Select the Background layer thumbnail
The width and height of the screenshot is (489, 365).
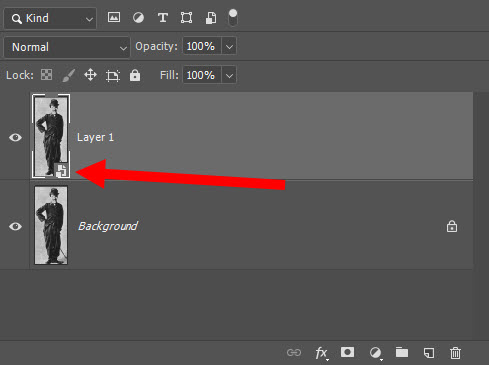[x=51, y=225]
